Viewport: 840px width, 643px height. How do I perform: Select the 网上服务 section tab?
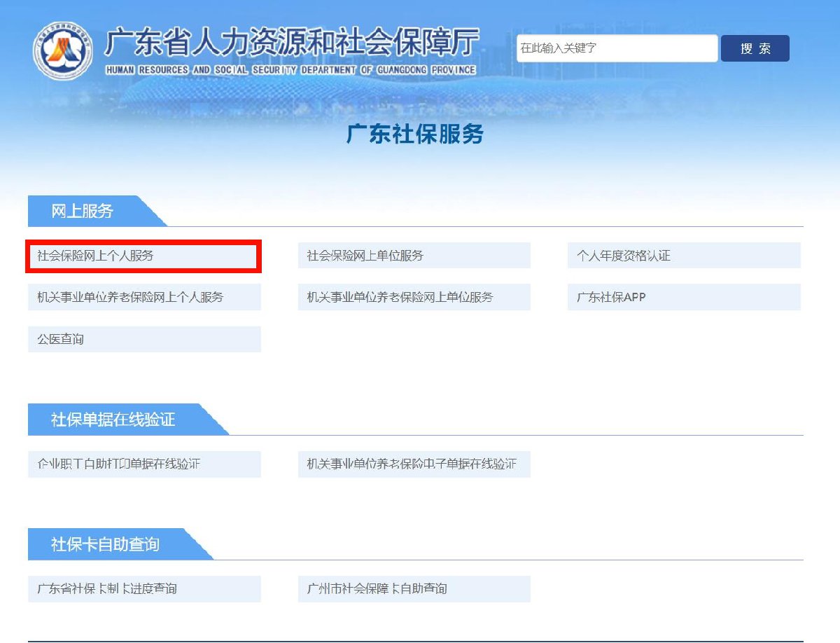tap(84, 211)
